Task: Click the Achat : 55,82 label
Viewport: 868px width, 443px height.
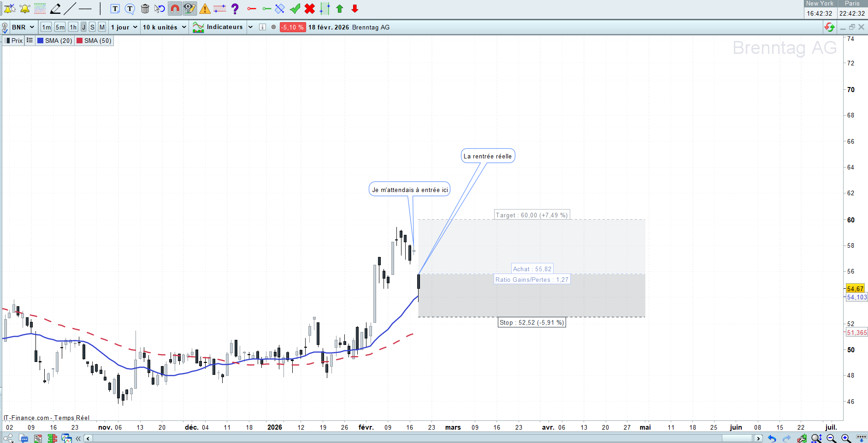Action: click(532, 269)
